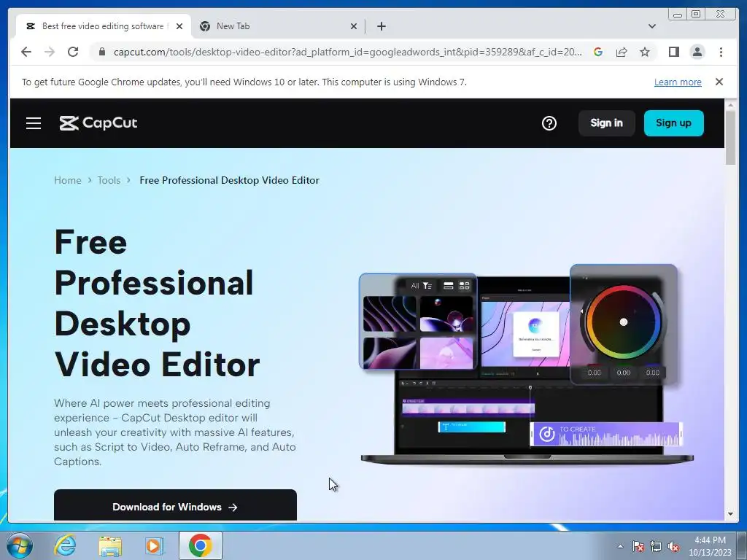Click the Learn more link
The width and height of the screenshot is (747, 560).
pos(678,82)
